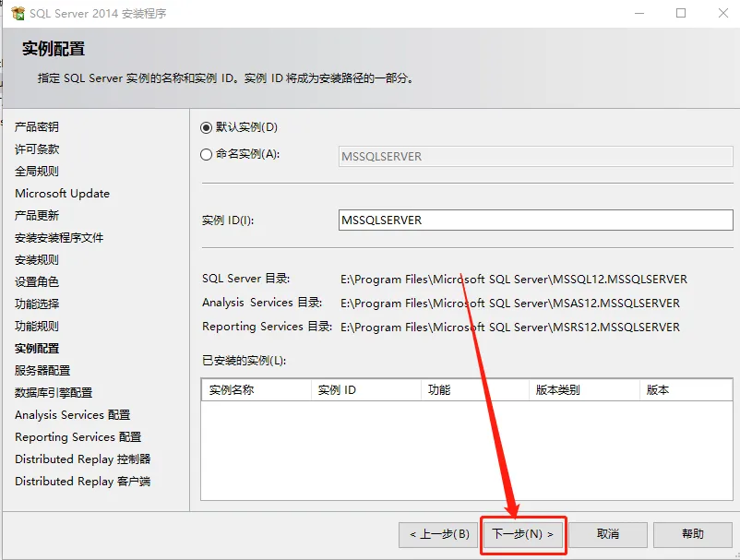The height and width of the screenshot is (560, 740).
Task: Click the MSAS12.MSSQLSERVER directory path
Action: pyautogui.click(x=510, y=304)
